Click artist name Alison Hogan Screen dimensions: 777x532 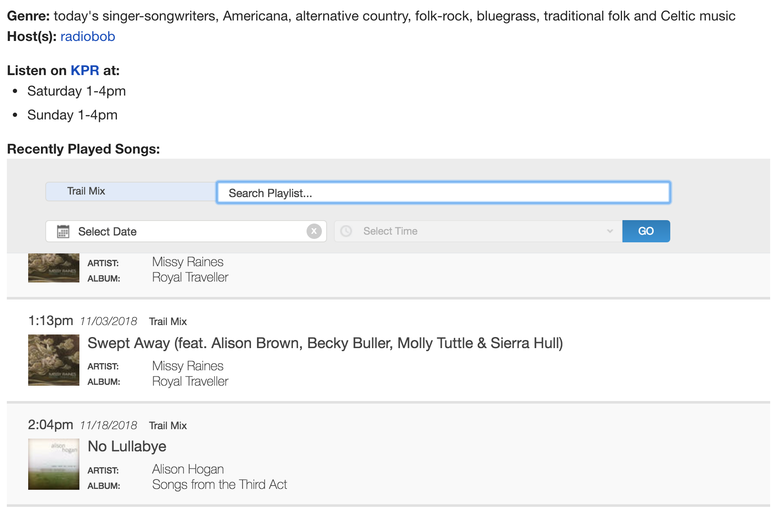click(x=188, y=469)
